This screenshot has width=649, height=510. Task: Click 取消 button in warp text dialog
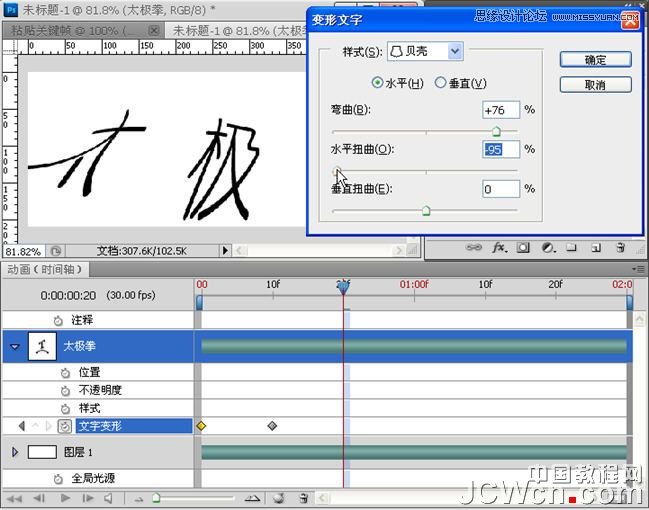coord(596,85)
